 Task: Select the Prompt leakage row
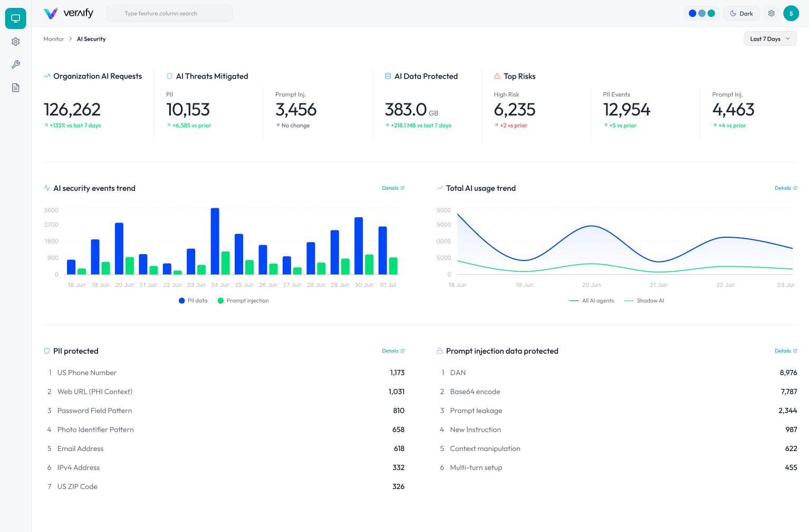(x=617, y=411)
